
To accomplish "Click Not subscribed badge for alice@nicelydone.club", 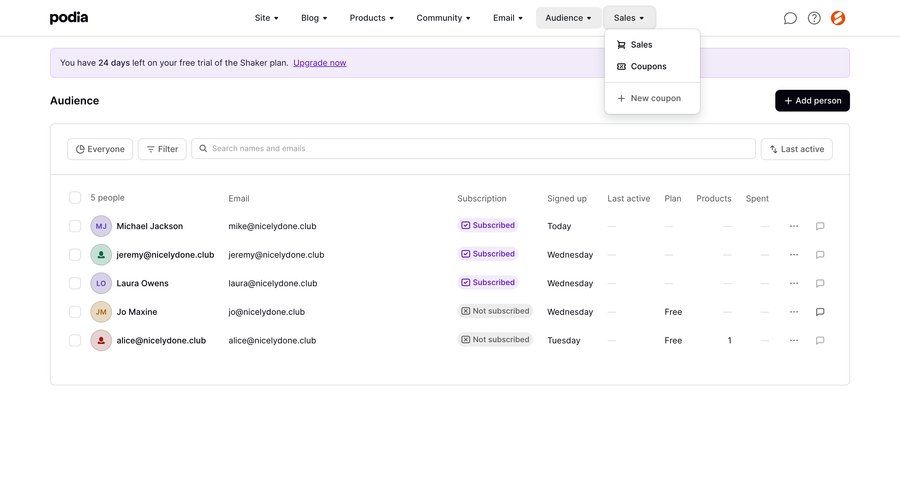I will pos(495,339).
